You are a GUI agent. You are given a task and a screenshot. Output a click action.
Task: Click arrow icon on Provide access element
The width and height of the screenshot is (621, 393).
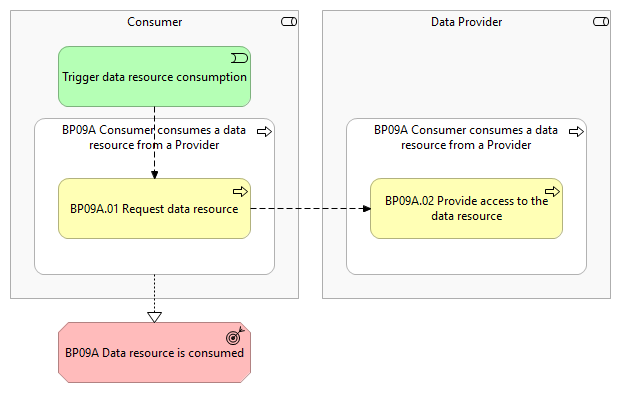point(552,192)
